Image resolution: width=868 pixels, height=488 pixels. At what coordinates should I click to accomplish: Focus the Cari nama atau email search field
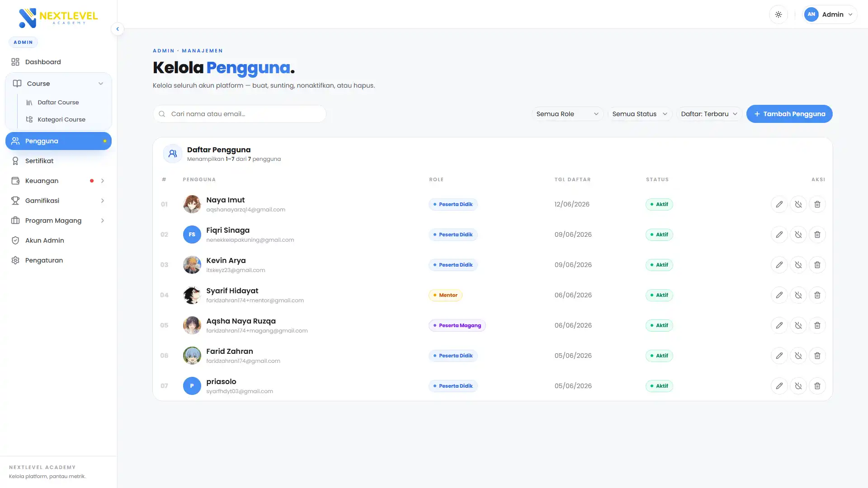pyautogui.click(x=240, y=114)
